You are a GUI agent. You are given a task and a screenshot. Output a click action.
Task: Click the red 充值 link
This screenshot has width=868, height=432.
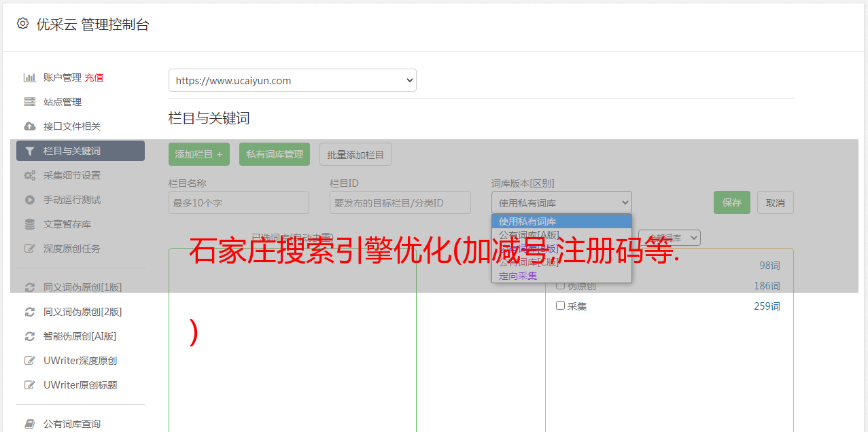coord(94,77)
